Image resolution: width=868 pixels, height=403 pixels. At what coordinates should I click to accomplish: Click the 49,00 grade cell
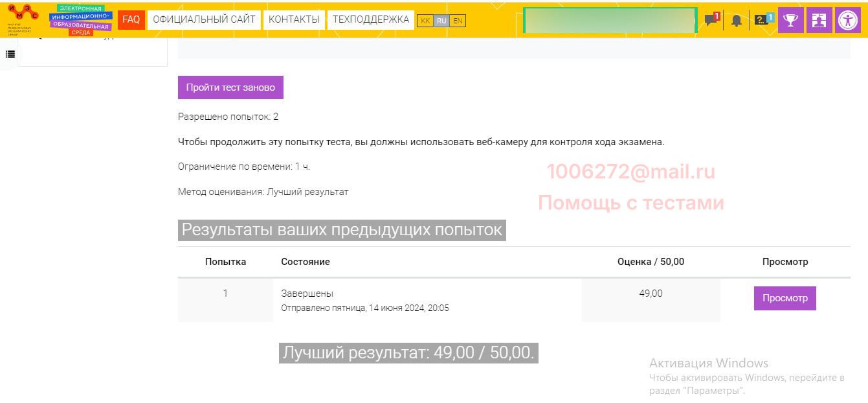pyautogui.click(x=651, y=294)
